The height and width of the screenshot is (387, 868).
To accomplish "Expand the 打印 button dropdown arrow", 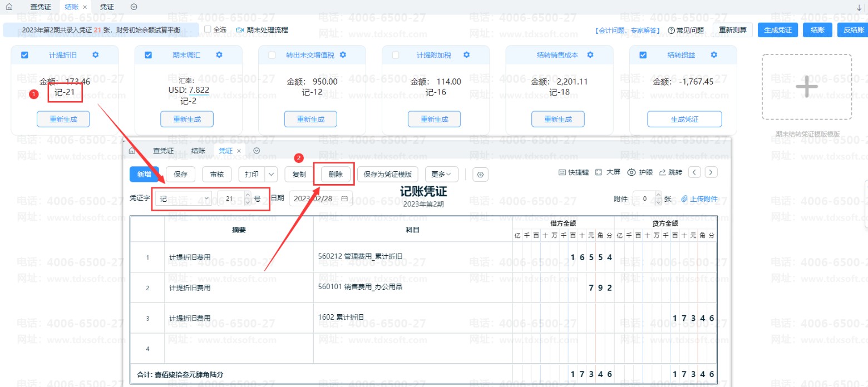I will click(272, 175).
